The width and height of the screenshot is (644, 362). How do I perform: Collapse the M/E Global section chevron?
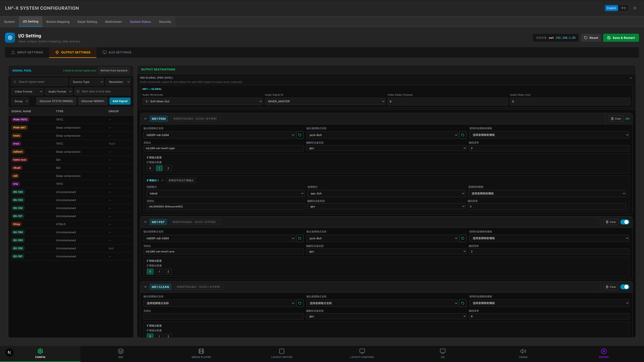(631, 78)
